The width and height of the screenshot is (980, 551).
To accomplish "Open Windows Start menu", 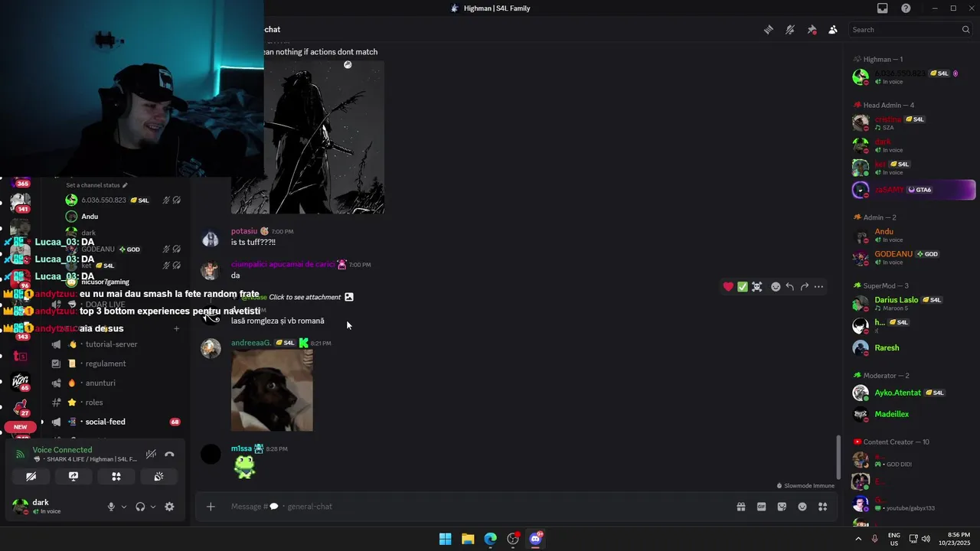I will point(445,539).
